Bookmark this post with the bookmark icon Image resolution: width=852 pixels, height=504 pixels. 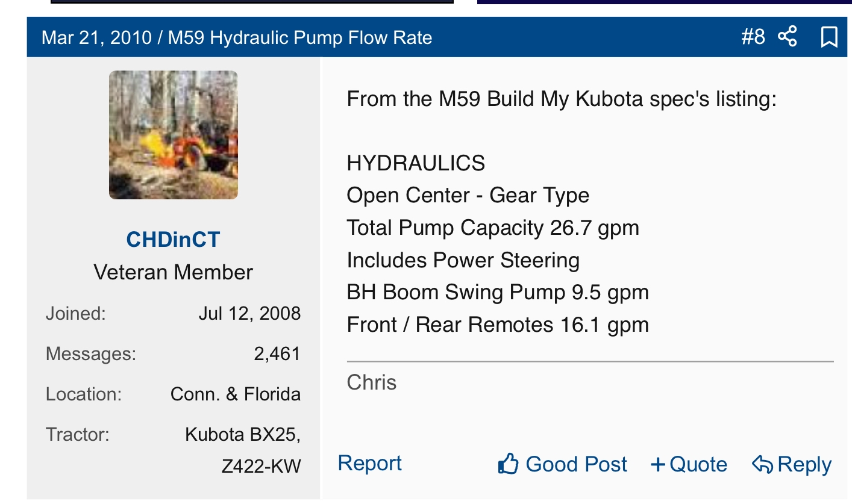coord(829,37)
